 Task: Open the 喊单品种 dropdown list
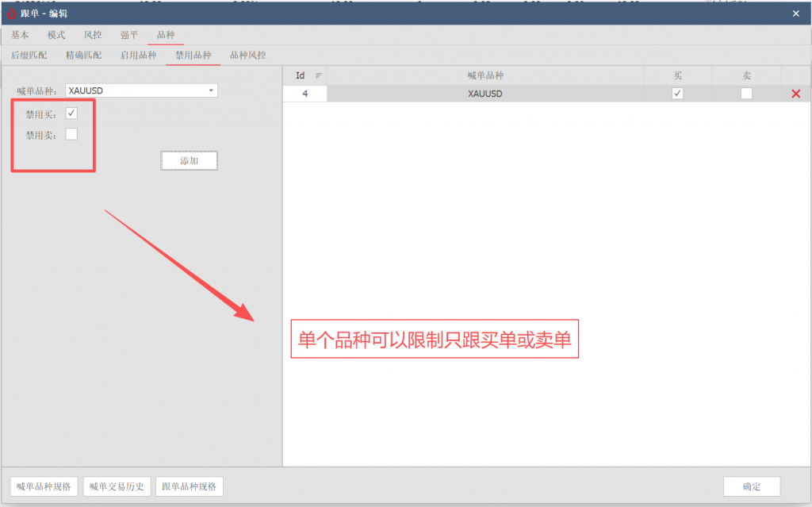pyautogui.click(x=211, y=90)
